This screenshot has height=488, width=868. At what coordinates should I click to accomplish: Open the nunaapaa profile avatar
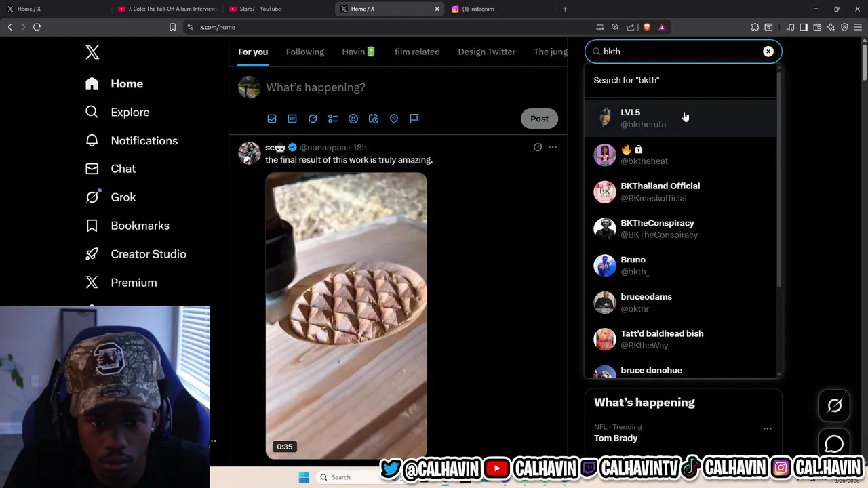(x=250, y=153)
